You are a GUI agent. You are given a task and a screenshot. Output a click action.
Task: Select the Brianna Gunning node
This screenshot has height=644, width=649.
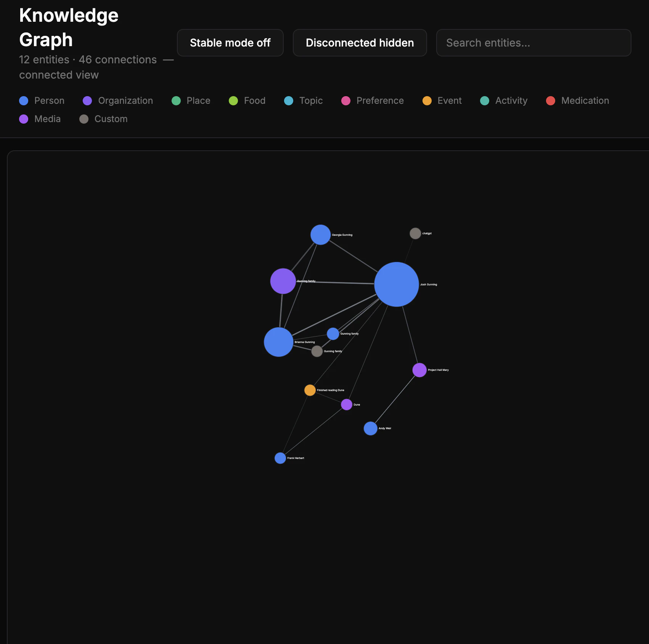(279, 342)
